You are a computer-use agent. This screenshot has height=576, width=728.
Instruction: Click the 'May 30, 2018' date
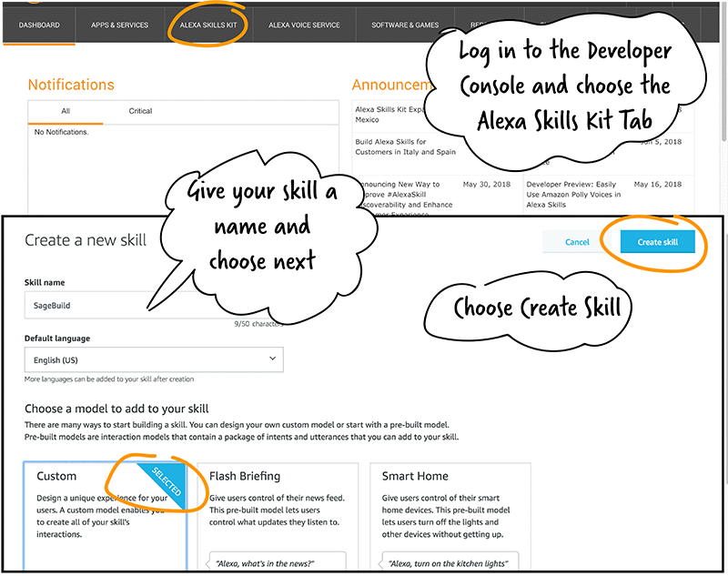click(x=486, y=184)
